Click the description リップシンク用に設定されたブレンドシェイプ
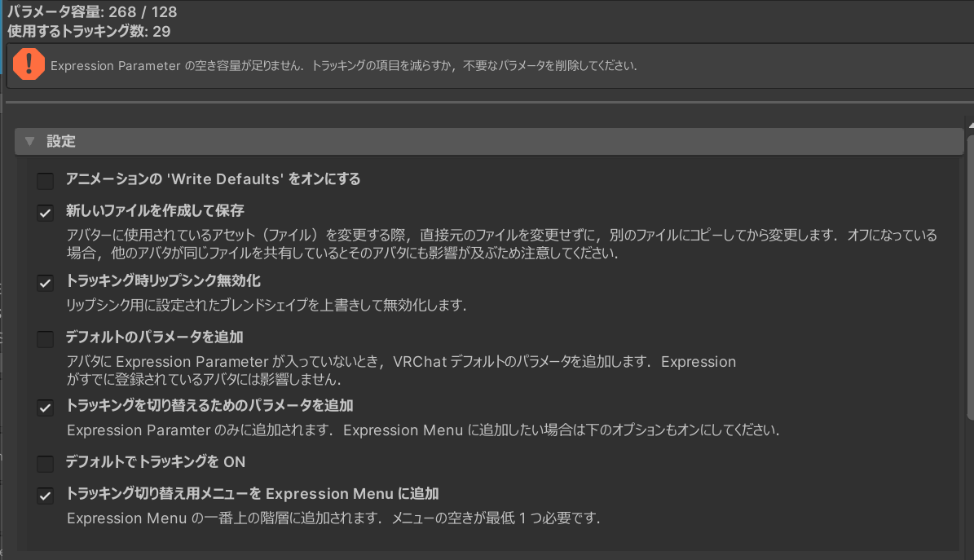 [x=267, y=305]
